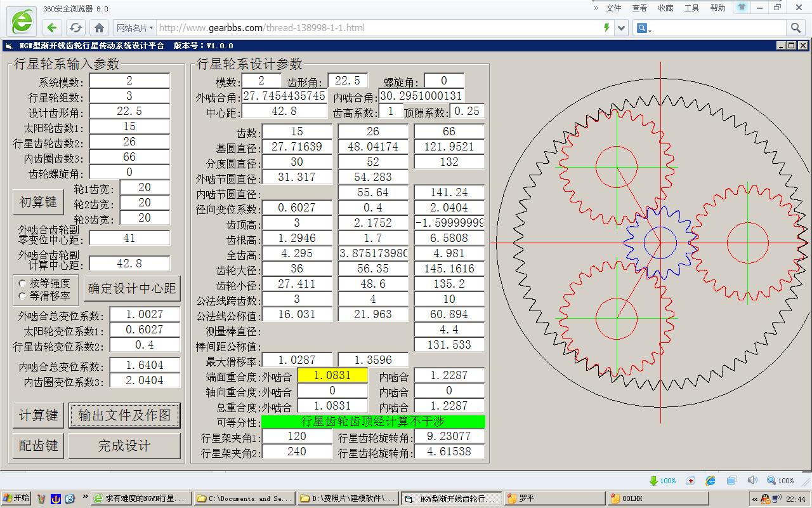Refresh the page with the reload icon
812x508 pixels.
coord(75,27)
